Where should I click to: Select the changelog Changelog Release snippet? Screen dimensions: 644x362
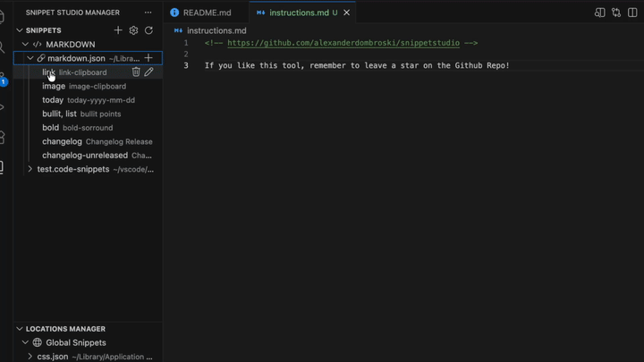click(89, 141)
